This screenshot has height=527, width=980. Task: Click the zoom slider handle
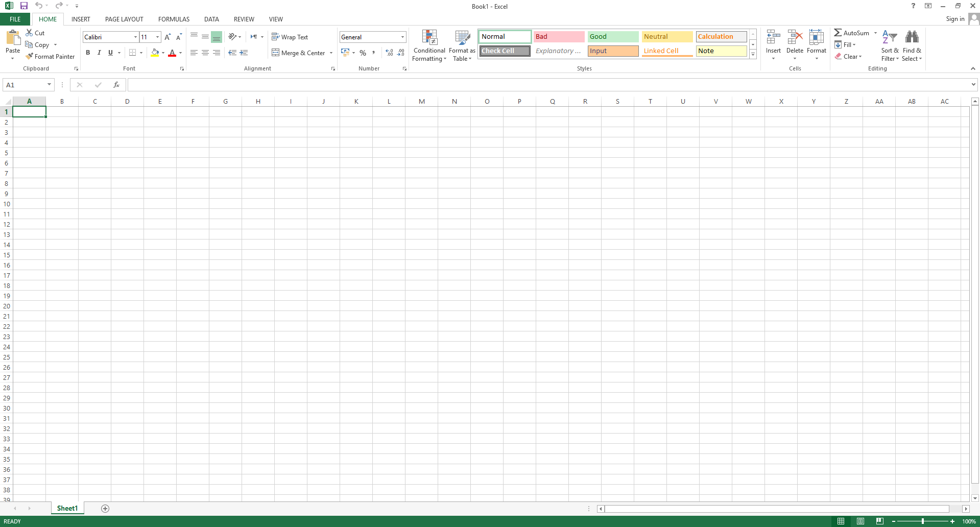(922, 521)
